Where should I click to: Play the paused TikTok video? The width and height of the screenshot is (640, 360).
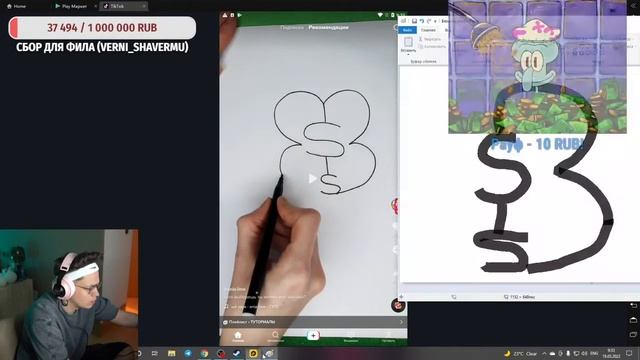312,178
